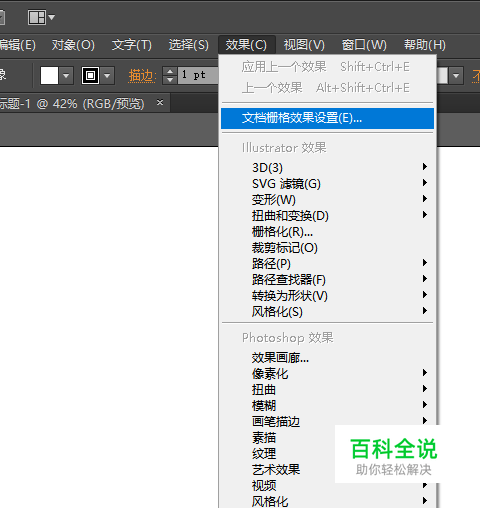
Task: Expand the 像素化 submenu
Action: [x=327, y=374]
